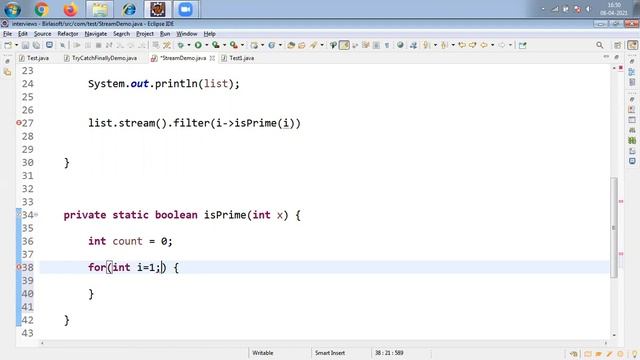The image size is (640, 360).
Task: Click the lightbulb tip icon in status bar
Action: pos(634,354)
